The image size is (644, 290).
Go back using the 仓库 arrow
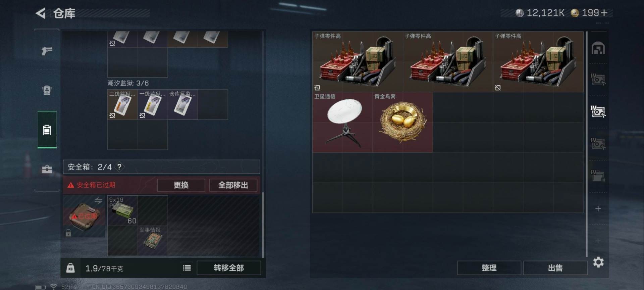pos(41,13)
